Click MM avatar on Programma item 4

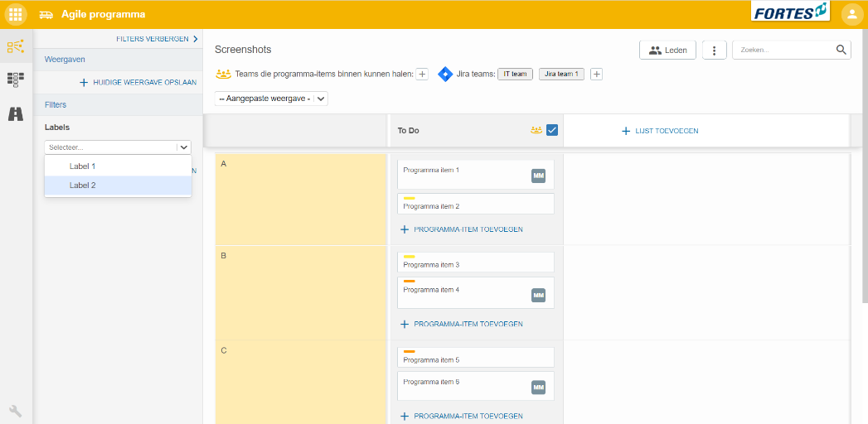tap(538, 295)
